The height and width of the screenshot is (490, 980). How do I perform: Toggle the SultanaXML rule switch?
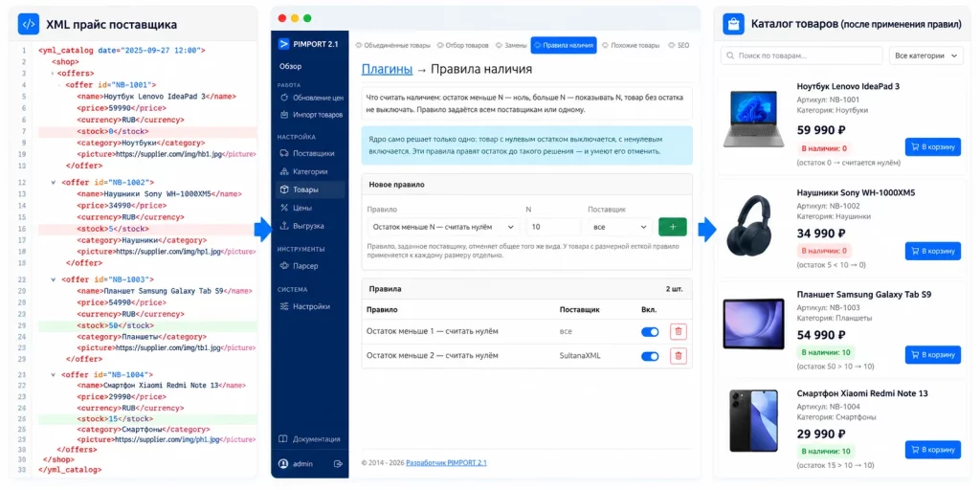tap(650, 356)
